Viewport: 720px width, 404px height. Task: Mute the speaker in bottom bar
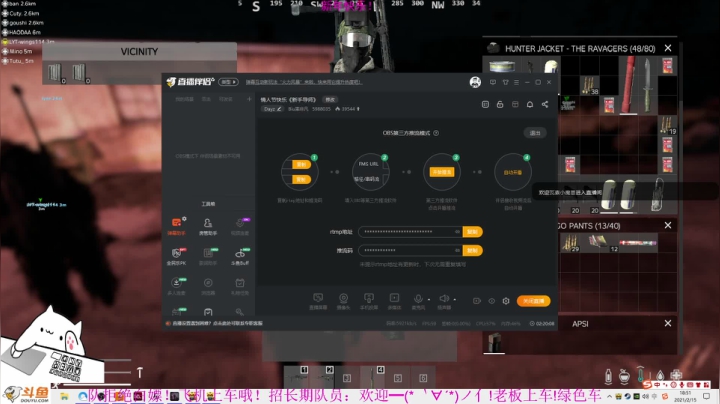pyautogui.click(x=444, y=299)
